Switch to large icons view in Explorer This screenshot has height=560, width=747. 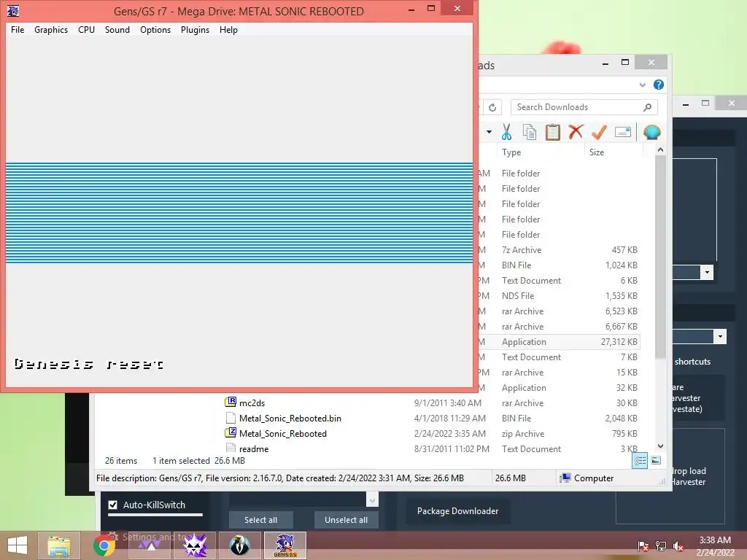(656, 460)
